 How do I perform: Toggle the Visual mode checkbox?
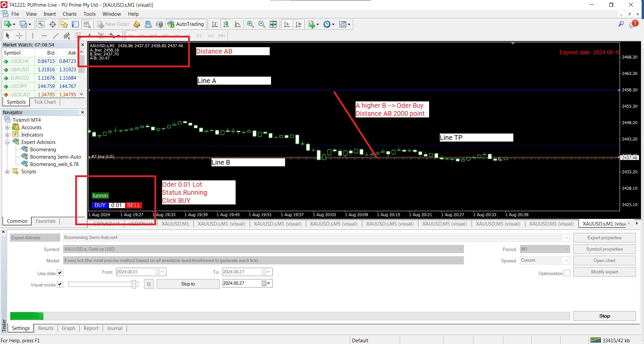pyautogui.click(x=60, y=284)
